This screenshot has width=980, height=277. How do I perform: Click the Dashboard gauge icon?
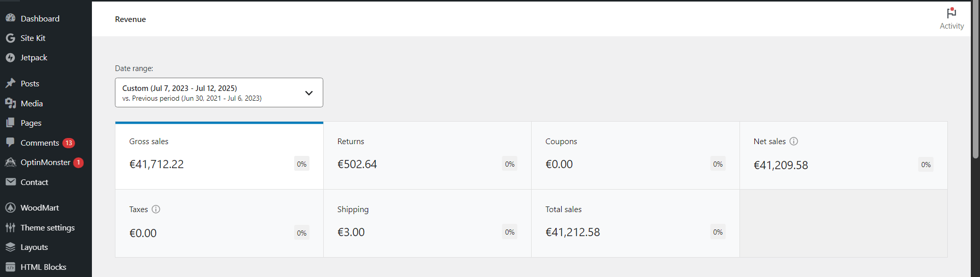tap(10, 18)
